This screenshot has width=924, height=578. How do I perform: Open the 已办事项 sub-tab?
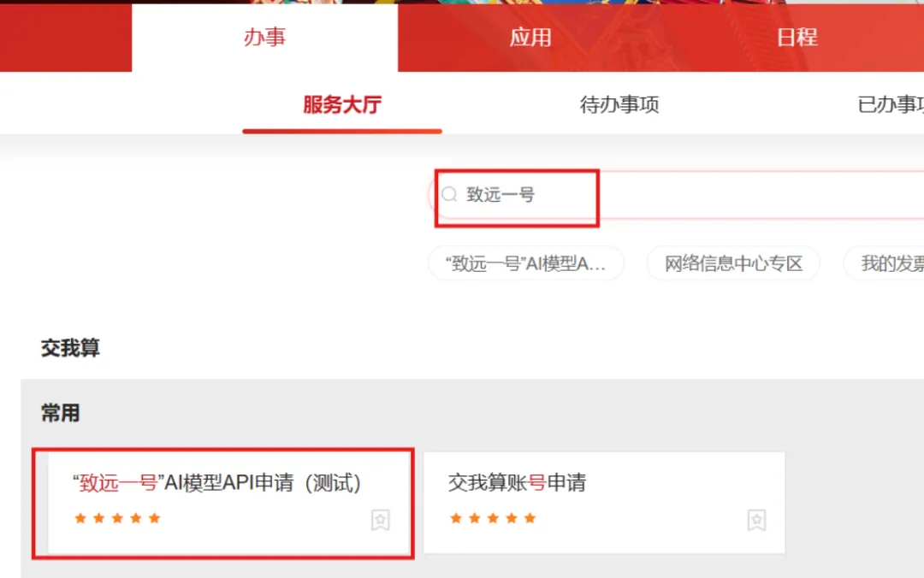coord(891,105)
